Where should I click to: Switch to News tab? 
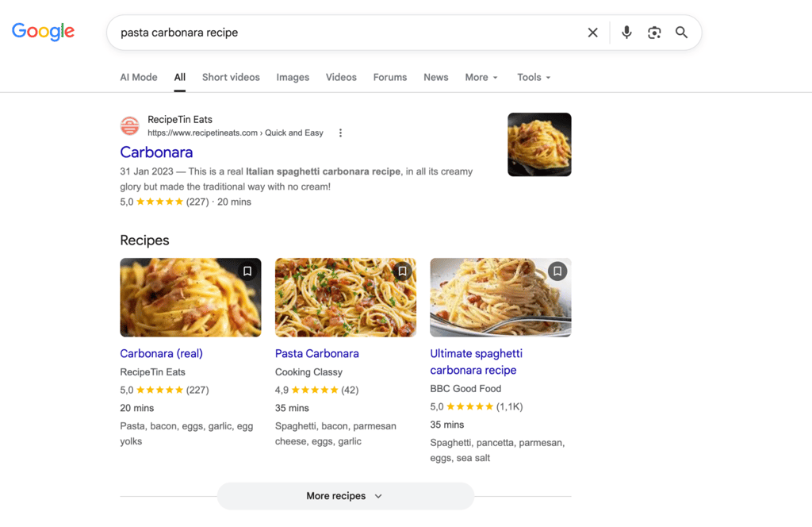pos(436,77)
